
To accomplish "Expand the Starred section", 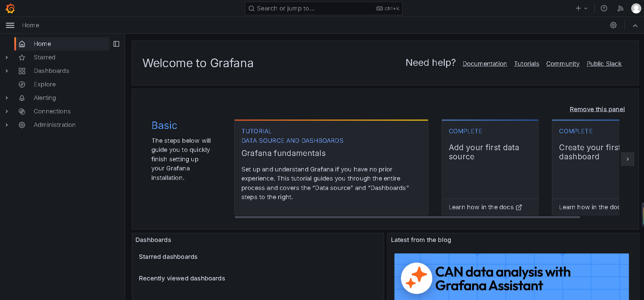I will pyautogui.click(x=7, y=57).
